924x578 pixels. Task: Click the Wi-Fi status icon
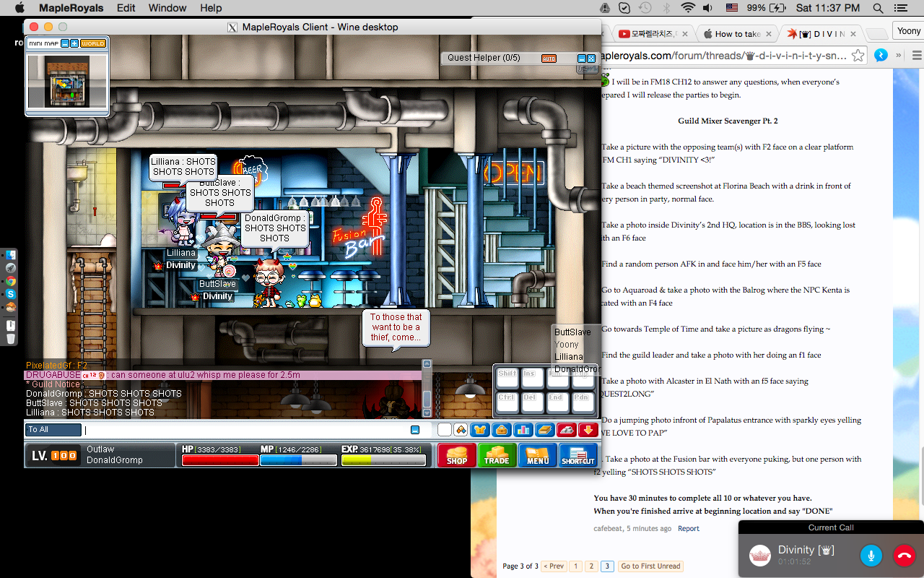tap(688, 8)
